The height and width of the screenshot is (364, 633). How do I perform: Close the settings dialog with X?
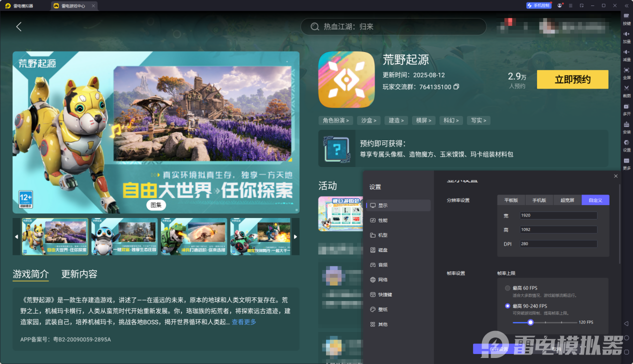615,176
